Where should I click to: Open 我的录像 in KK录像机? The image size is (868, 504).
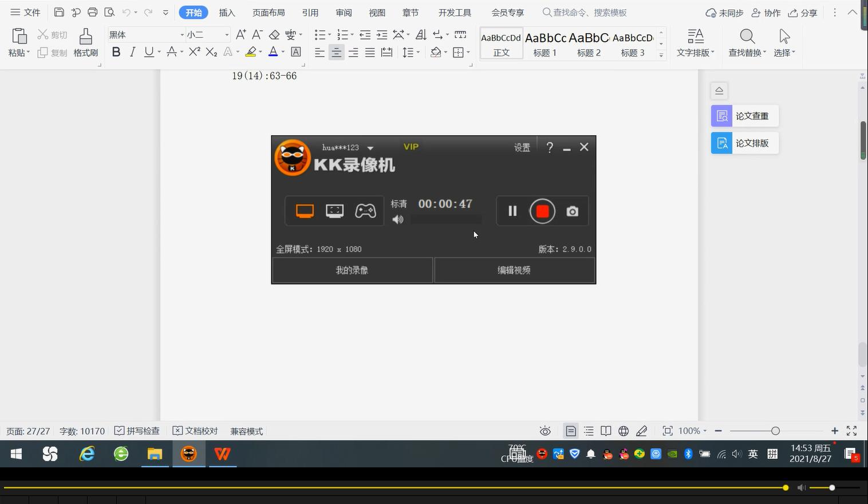click(x=352, y=270)
